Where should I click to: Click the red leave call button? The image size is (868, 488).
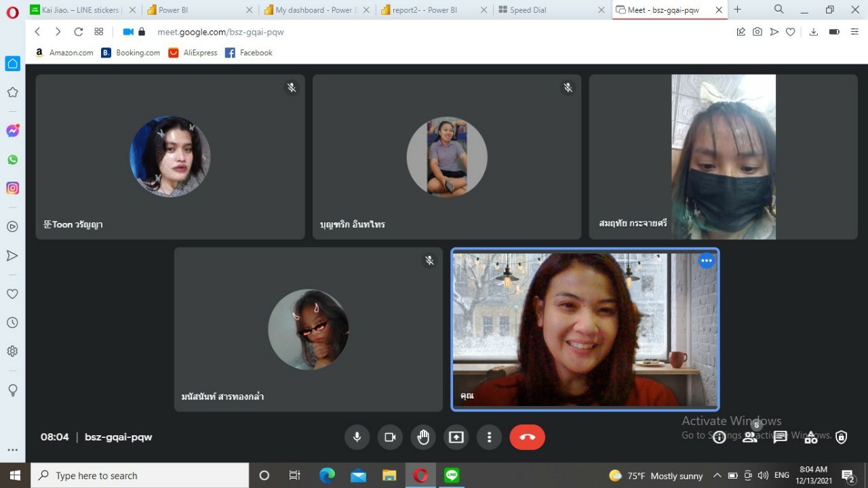tap(527, 437)
